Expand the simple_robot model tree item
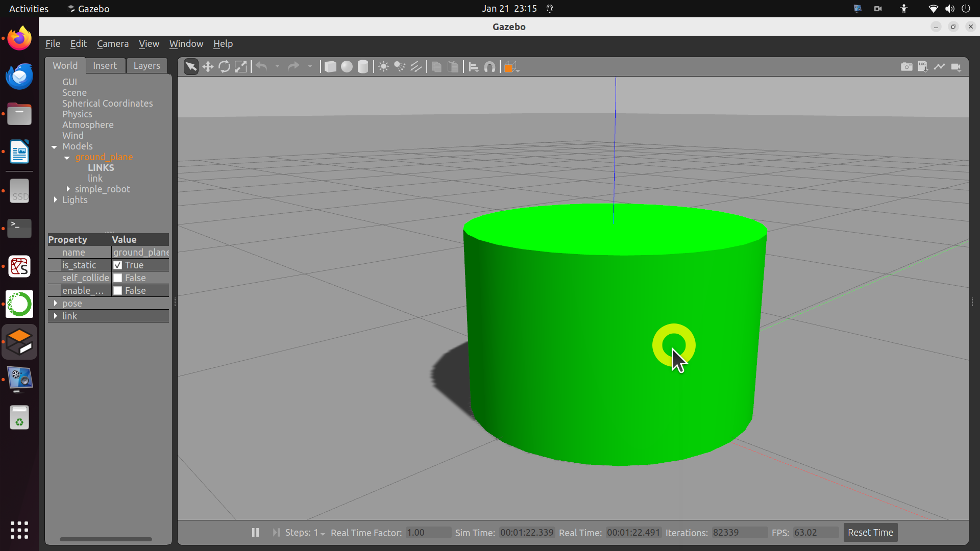The image size is (980, 551). [x=67, y=189]
